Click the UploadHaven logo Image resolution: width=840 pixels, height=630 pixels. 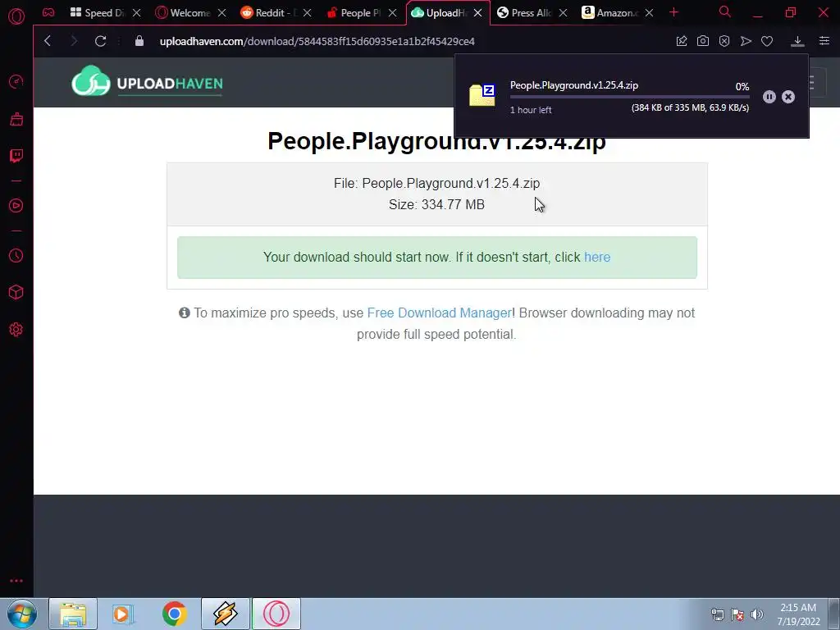[x=147, y=82]
